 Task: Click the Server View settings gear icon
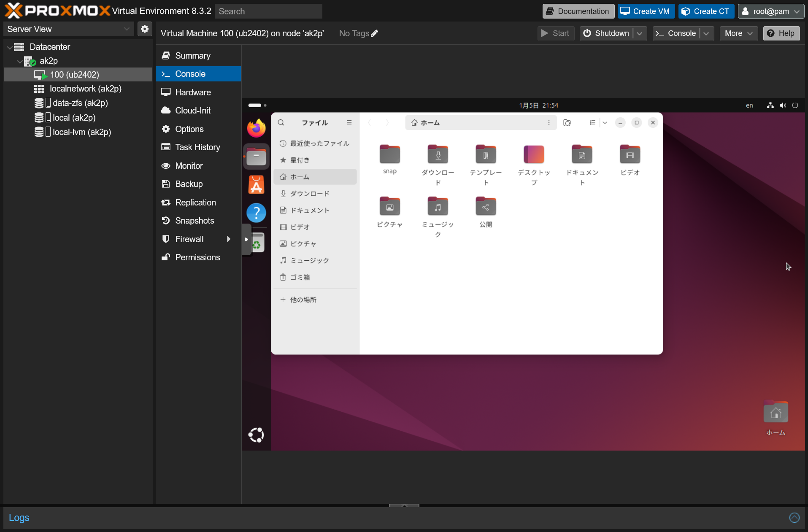[145, 29]
